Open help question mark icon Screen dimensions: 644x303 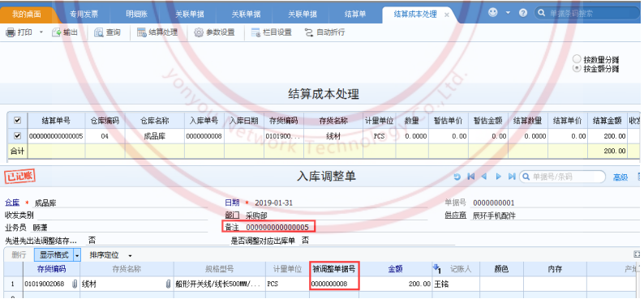click(523, 13)
